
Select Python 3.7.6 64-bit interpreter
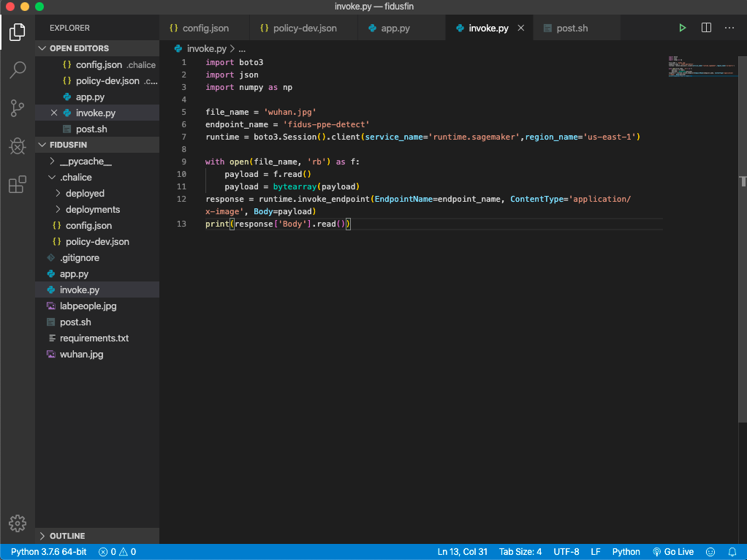(48, 552)
